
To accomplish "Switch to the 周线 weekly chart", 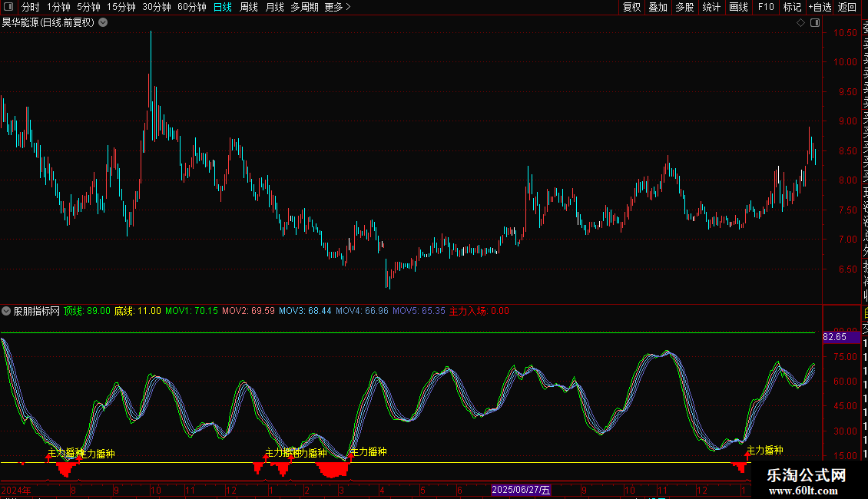I will 249,7.
